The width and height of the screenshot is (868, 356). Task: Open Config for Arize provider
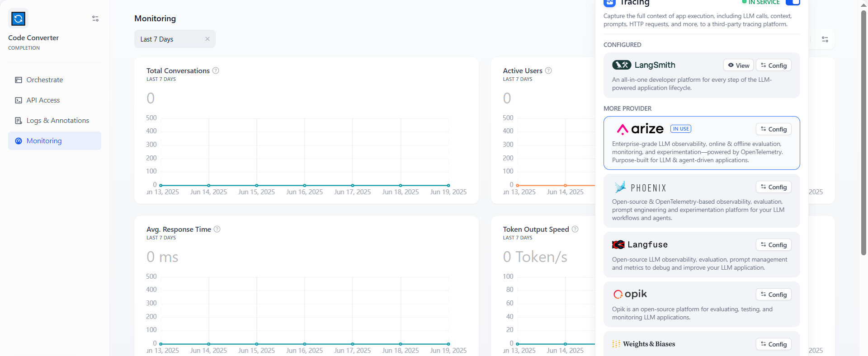pos(774,129)
